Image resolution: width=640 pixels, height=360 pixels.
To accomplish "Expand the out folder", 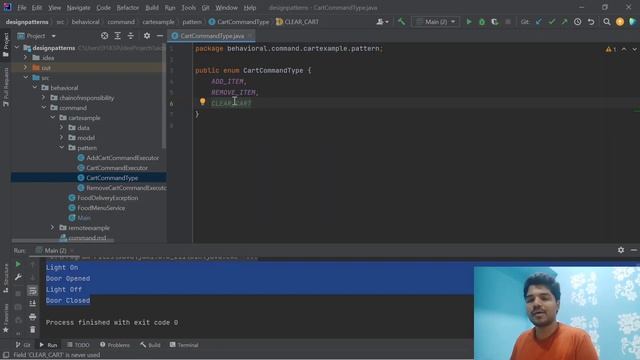I will 26,68.
